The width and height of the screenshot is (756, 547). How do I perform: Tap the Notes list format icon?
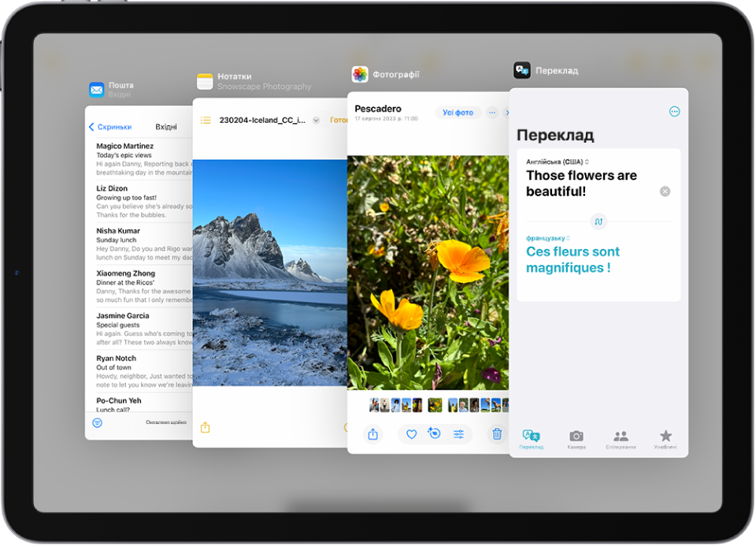tap(206, 120)
